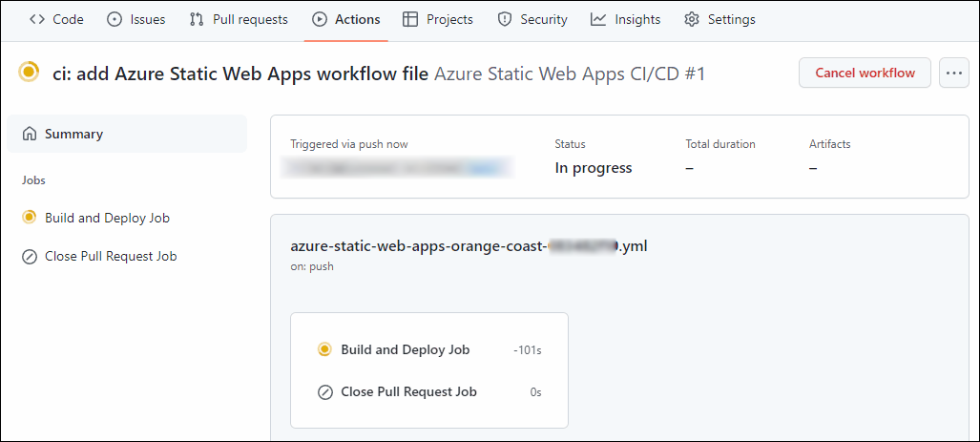Click the 'Jobs' sidebar heading
Image resolution: width=980 pixels, height=442 pixels.
coord(33,180)
